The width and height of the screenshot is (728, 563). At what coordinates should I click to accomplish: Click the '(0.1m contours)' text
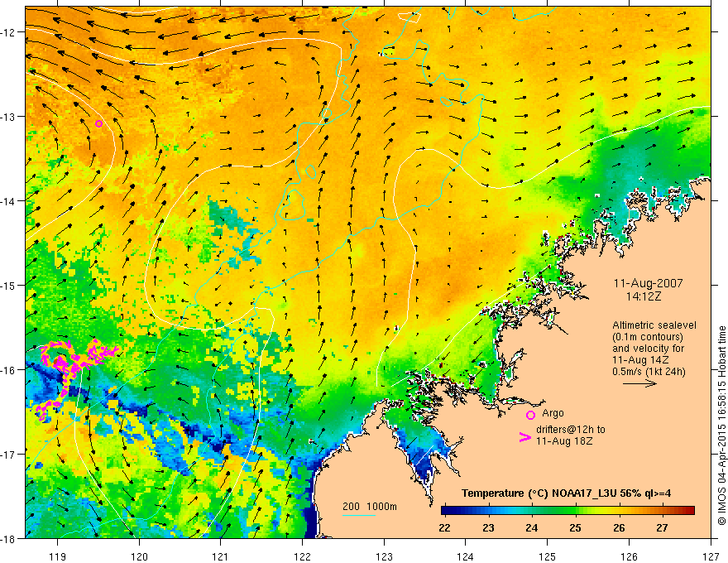pyautogui.click(x=648, y=337)
